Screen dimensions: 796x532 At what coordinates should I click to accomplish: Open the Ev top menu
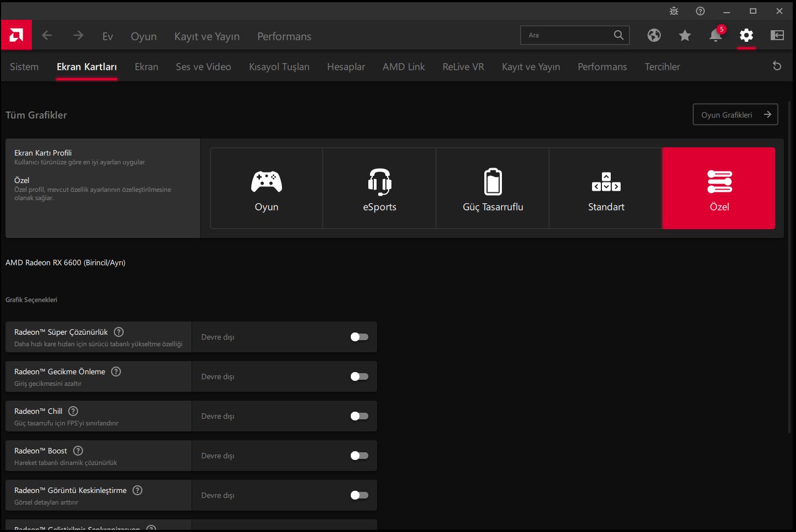108,36
